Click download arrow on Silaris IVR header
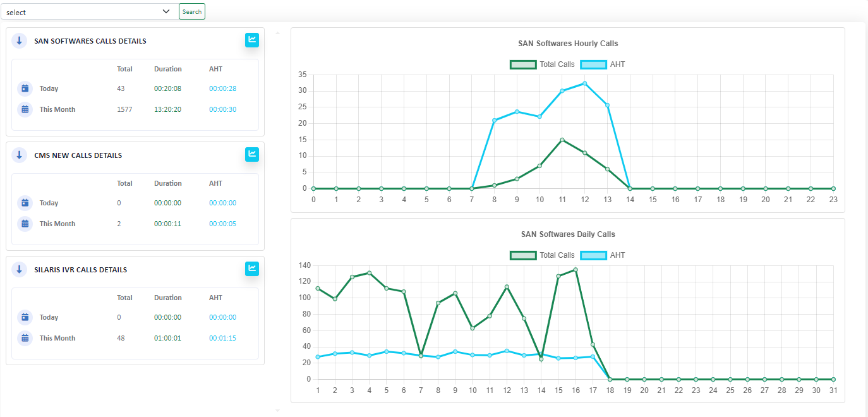The image size is (868, 417). click(19, 269)
